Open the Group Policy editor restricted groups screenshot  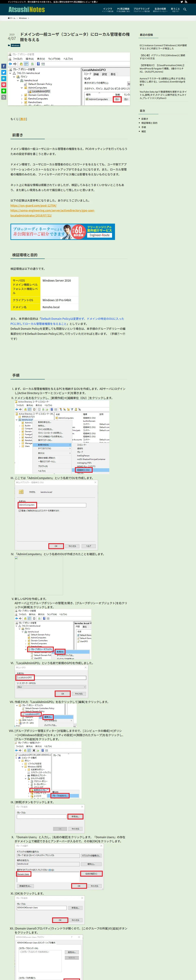point(48,769)
